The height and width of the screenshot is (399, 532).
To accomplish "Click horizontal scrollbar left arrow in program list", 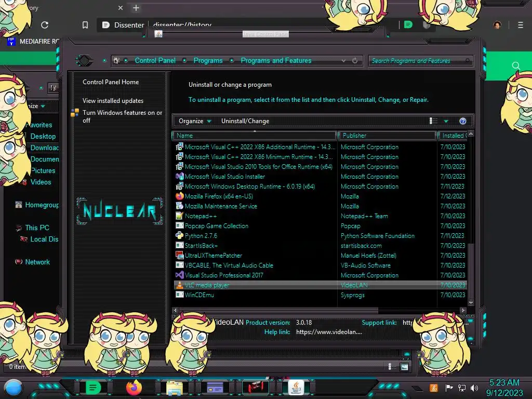I will click(x=176, y=310).
